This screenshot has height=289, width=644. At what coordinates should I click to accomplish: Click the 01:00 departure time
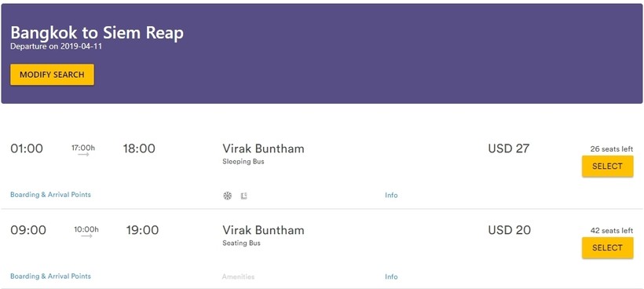[x=27, y=148]
